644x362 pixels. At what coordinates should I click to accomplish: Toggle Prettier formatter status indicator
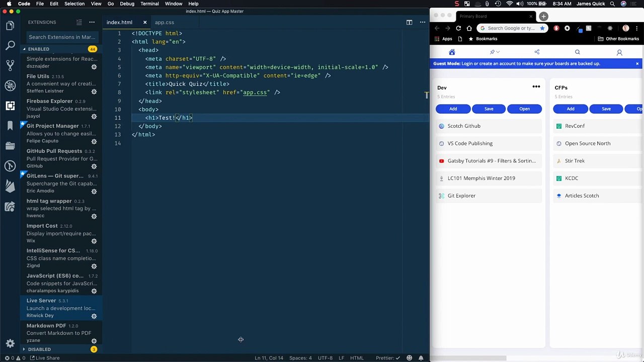click(x=388, y=358)
